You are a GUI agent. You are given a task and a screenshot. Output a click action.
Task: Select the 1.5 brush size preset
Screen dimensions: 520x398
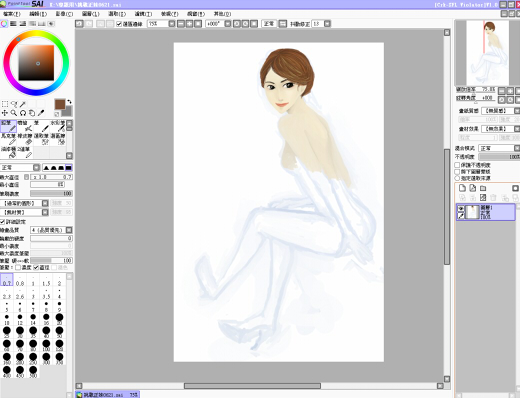(x=46, y=280)
